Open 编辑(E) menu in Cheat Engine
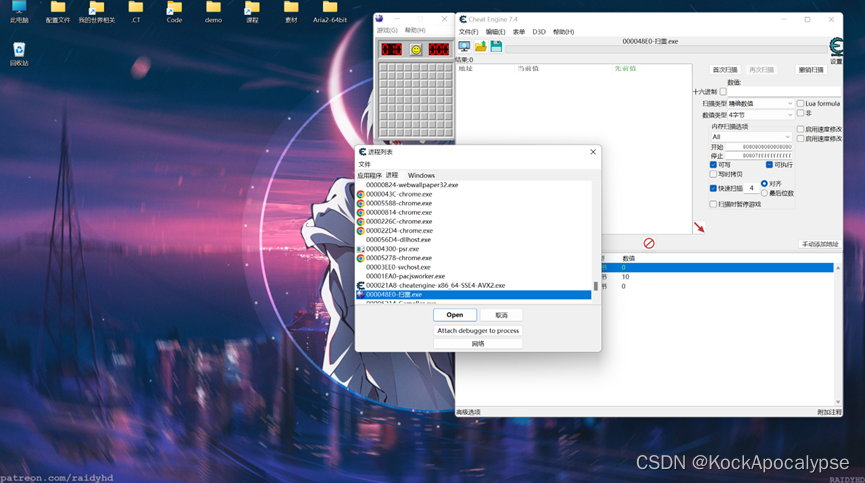This screenshot has width=865, height=483. pyautogui.click(x=495, y=32)
